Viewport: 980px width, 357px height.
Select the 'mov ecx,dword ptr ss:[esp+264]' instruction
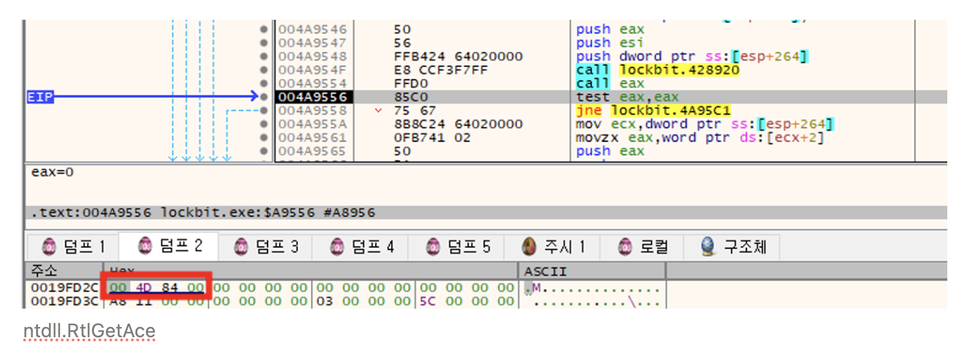705,124
